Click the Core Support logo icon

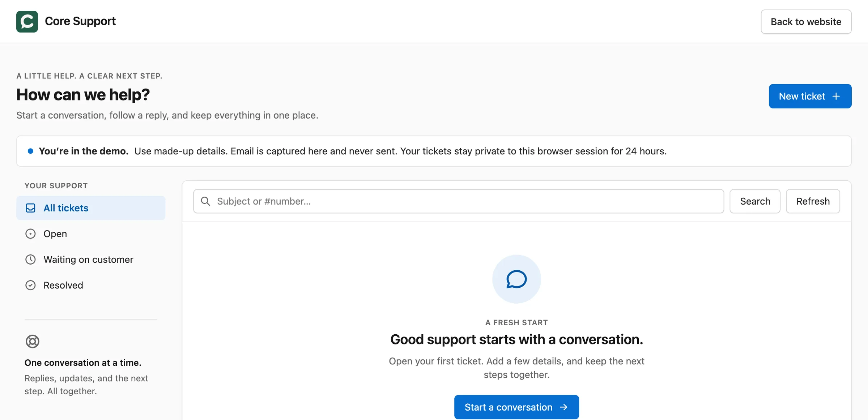click(27, 22)
